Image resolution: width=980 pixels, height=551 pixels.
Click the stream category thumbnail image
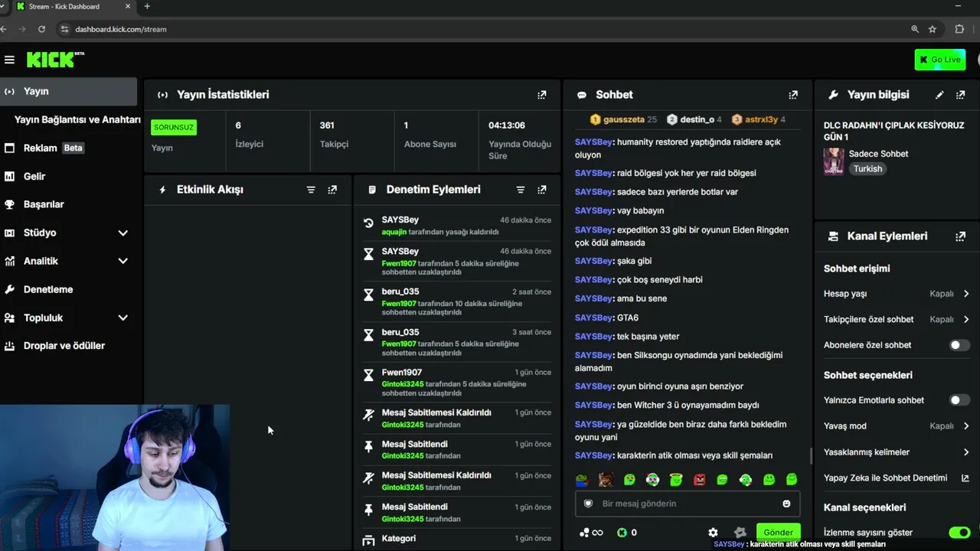point(834,161)
